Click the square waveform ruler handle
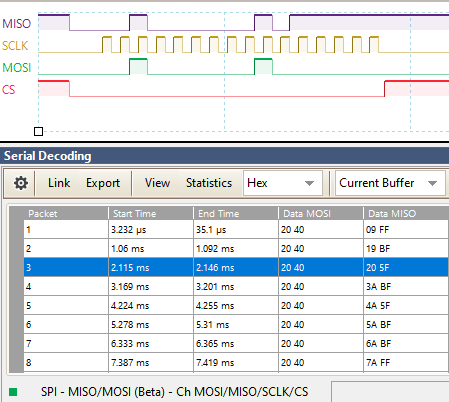Screen dimensions: 449x402 tap(38, 131)
